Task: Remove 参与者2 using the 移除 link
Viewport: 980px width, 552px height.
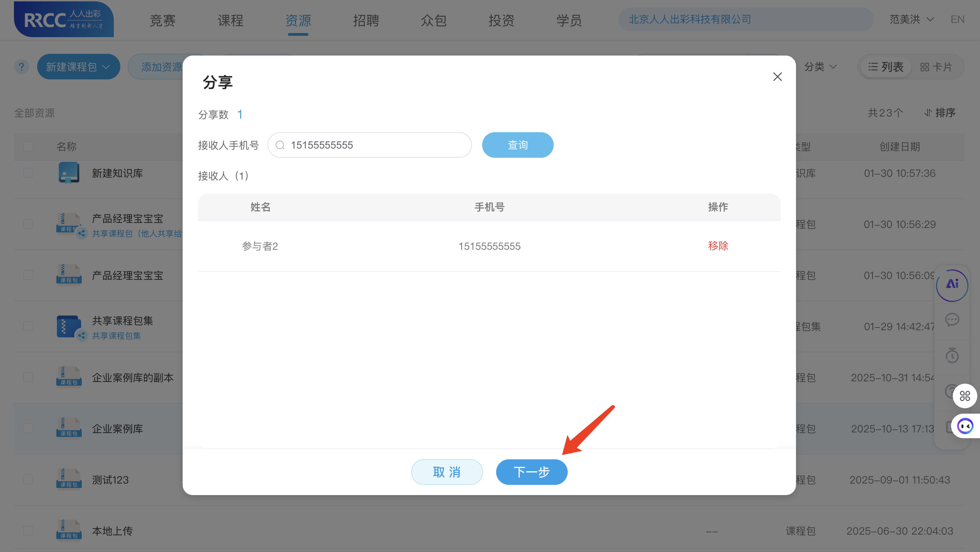Action: [718, 246]
